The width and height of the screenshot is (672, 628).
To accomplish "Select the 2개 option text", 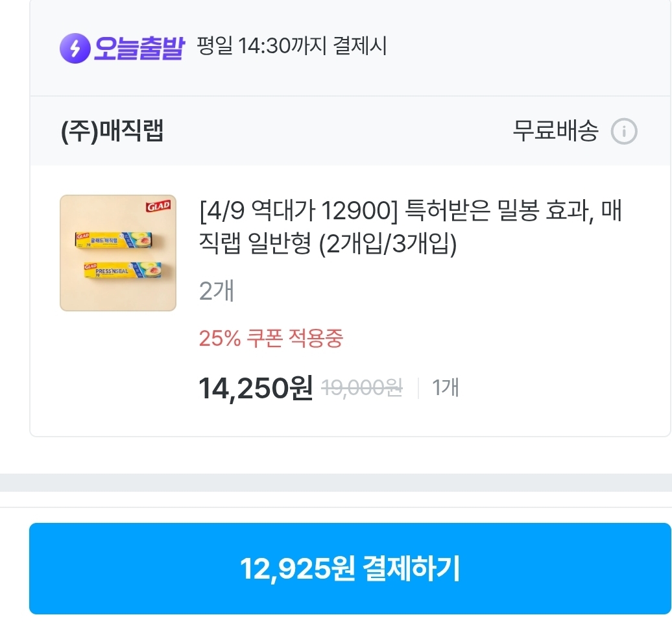I will [217, 291].
